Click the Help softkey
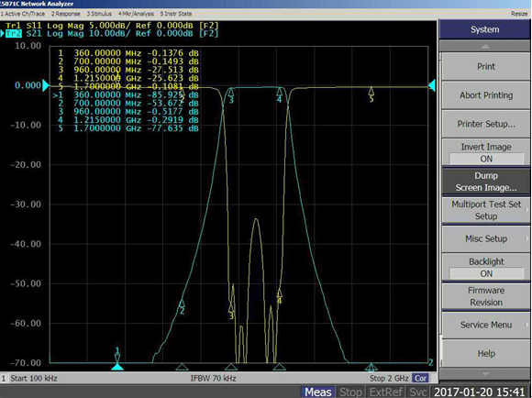 (486, 354)
